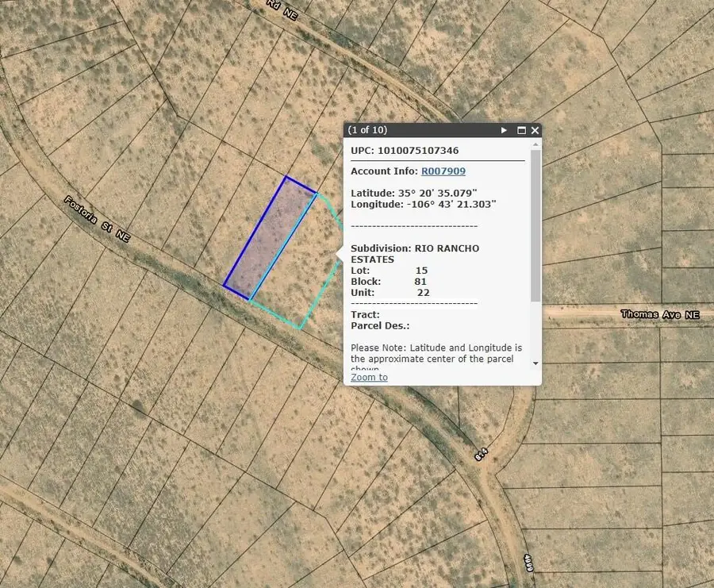Click the popup scrollbar down arrow
The height and width of the screenshot is (588, 714).
pos(536,363)
